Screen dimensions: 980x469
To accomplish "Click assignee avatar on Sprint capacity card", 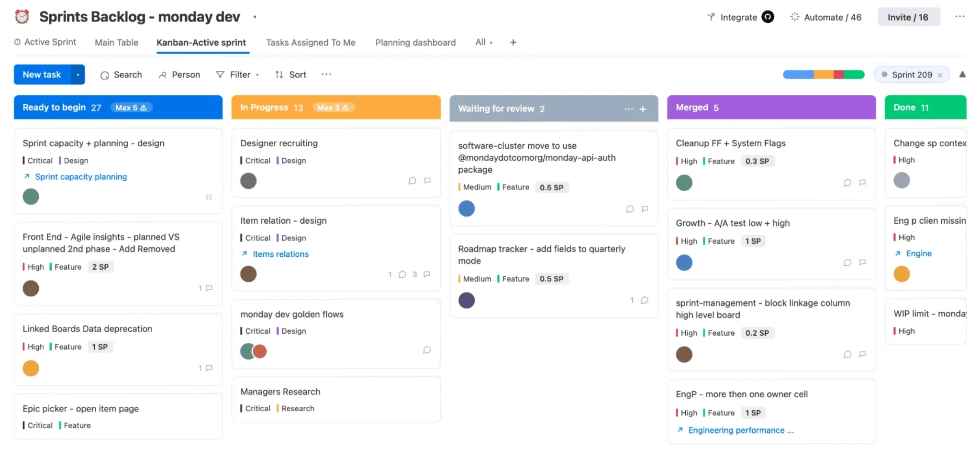I will [31, 196].
